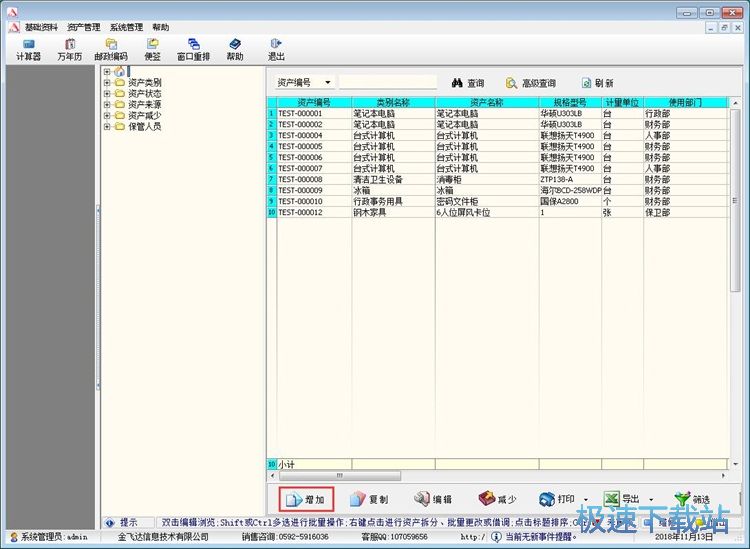This screenshot has height=549, width=750.
Task: Click the 增加 add button
Action: click(x=305, y=499)
